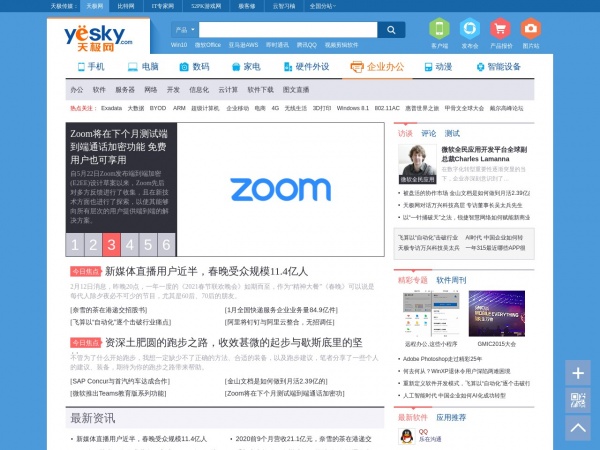Click inside the search text field
Screen dimensions: 600x450
click(288, 29)
